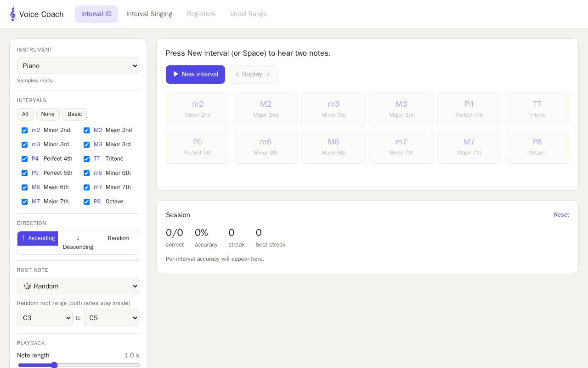Open the Interval Singing tab

point(149,14)
